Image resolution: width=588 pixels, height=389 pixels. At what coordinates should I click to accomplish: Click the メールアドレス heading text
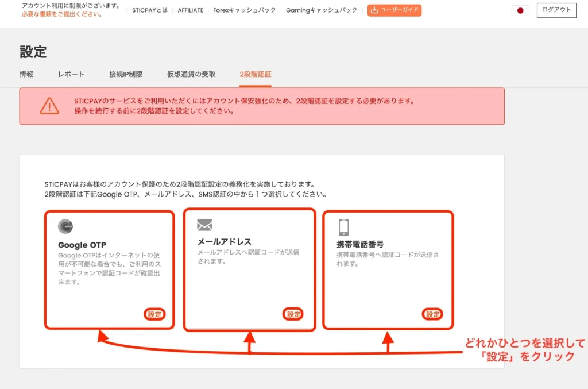pyautogui.click(x=225, y=242)
